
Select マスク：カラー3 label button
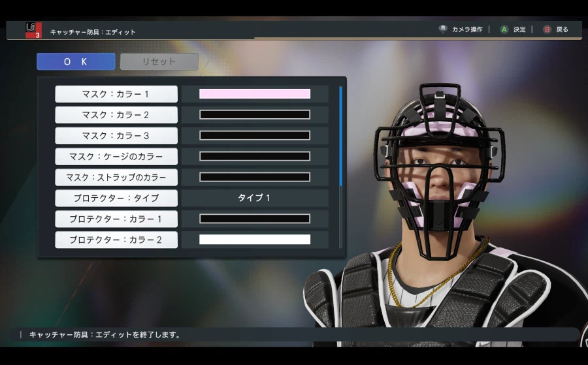click(x=116, y=136)
